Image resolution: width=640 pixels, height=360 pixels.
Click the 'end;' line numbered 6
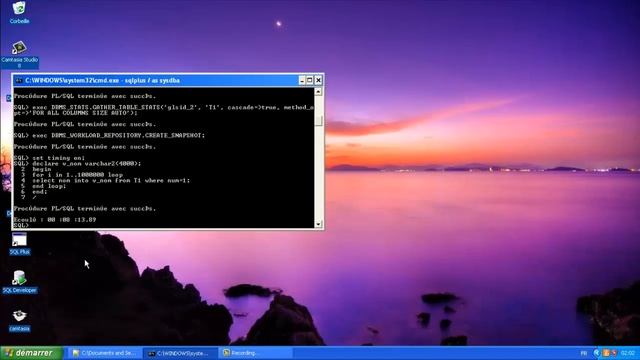click(x=34, y=191)
